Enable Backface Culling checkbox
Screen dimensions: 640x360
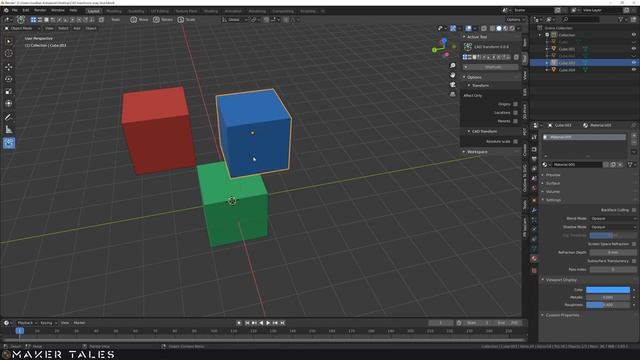(634, 210)
